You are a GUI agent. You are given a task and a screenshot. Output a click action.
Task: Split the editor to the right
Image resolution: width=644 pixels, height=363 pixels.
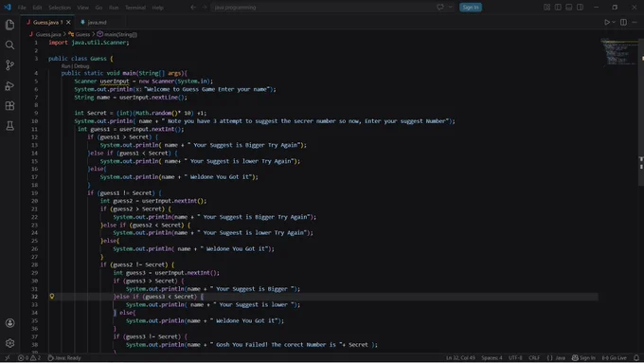point(623,22)
